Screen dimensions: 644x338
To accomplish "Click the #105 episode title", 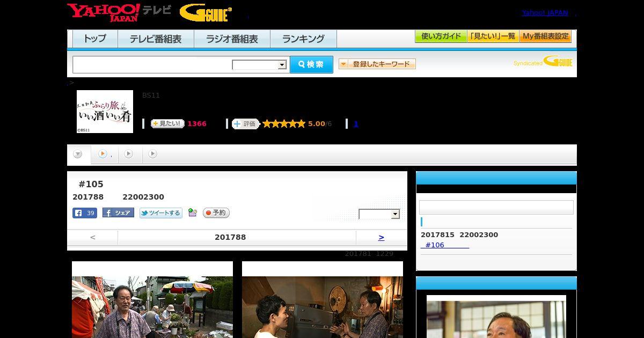I will [91, 184].
